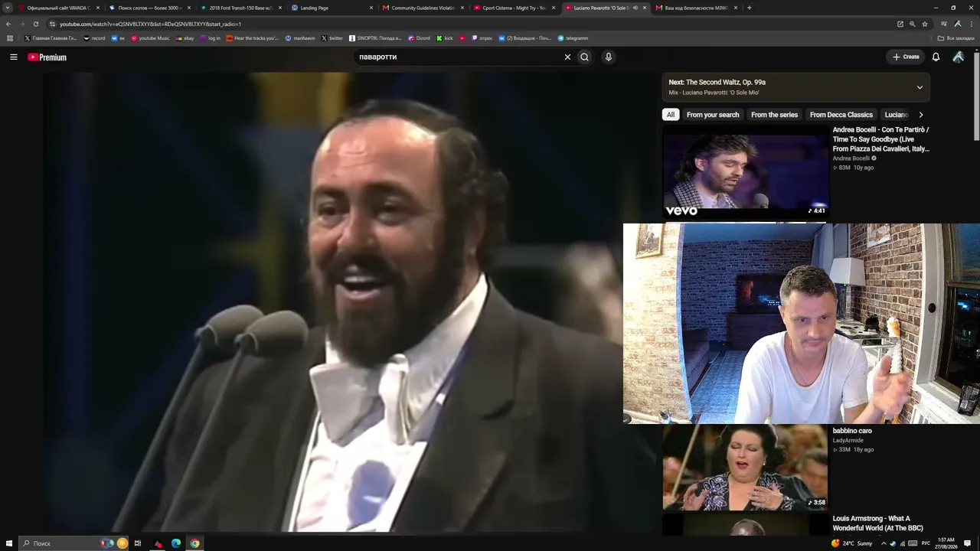Expand the Next: The Second Waltz playlist panel
Screen dimensions: 980x551
click(920, 87)
